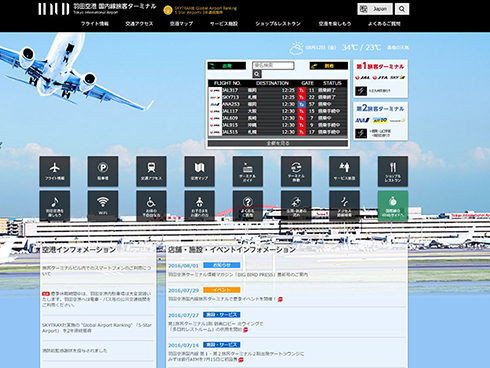Open the enjoy-the-airport music note tile
This screenshot has width=490, height=368.
tap(55, 206)
